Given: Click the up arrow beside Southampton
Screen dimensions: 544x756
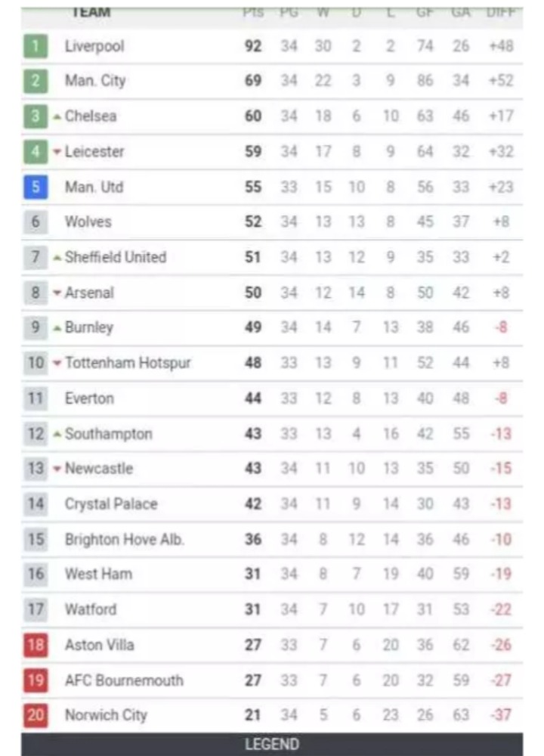Looking at the screenshot, I should click(x=57, y=434).
